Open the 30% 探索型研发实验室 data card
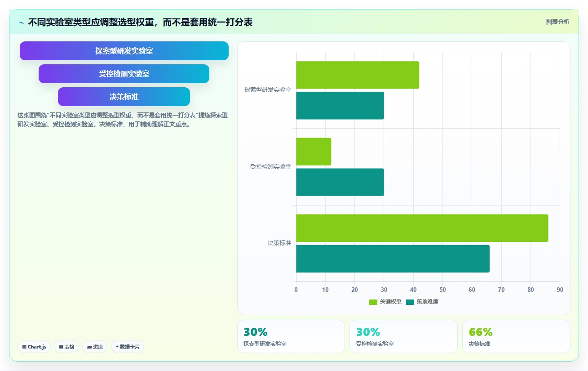Screen dimensions: 588x371 click(291, 336)
